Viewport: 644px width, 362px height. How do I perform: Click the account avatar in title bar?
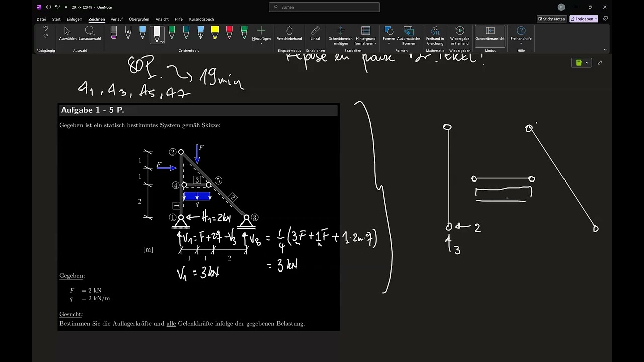point(561,7)
